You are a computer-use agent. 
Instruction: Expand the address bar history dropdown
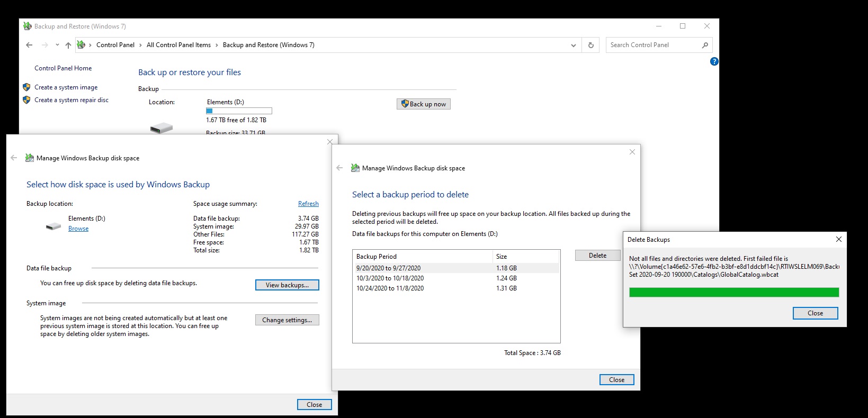pos(573,45)
